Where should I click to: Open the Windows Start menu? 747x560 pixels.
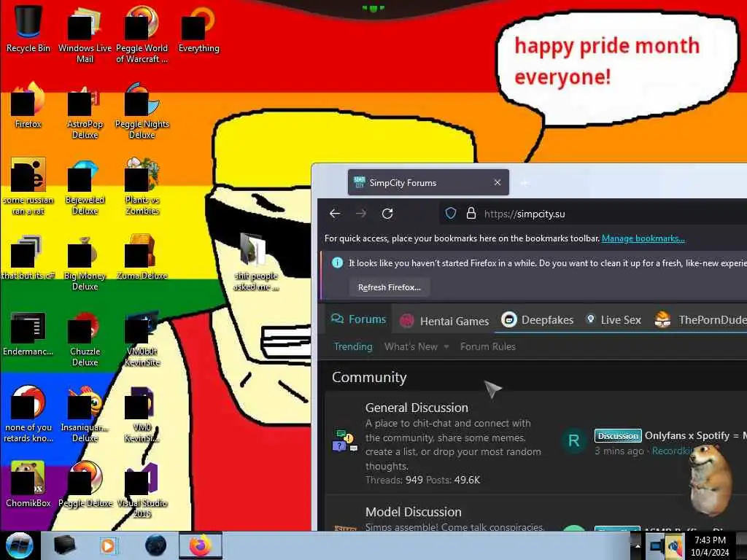pyautogui.click(x=19, y=545)
